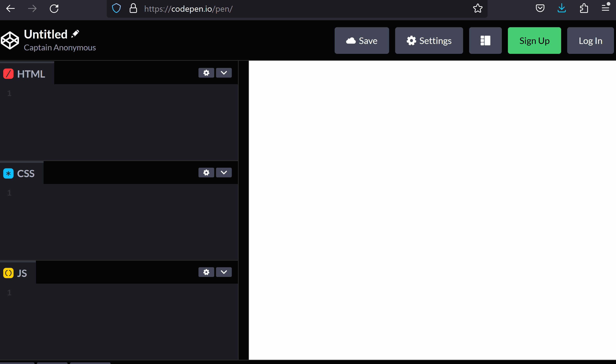Click the CodePen logo icon
Viewport: 616px width, 364px height.
coord(10,41)
